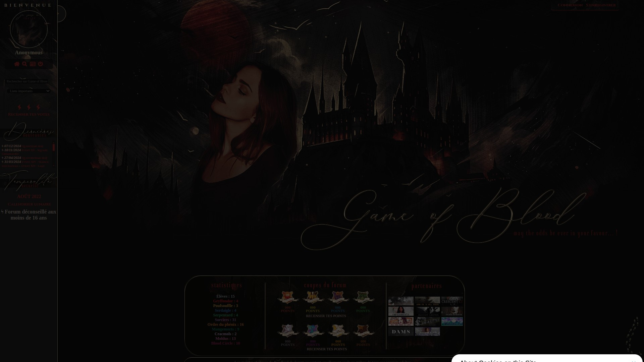Open the first partner banner with dark face
Image resolution: width=644 pixels, height=362 pixels.
[x=401, y=301]
